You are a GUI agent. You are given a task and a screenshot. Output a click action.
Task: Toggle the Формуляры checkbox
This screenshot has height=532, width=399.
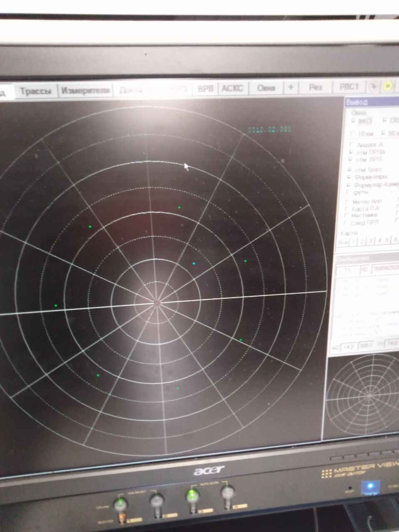coord(350,177)
